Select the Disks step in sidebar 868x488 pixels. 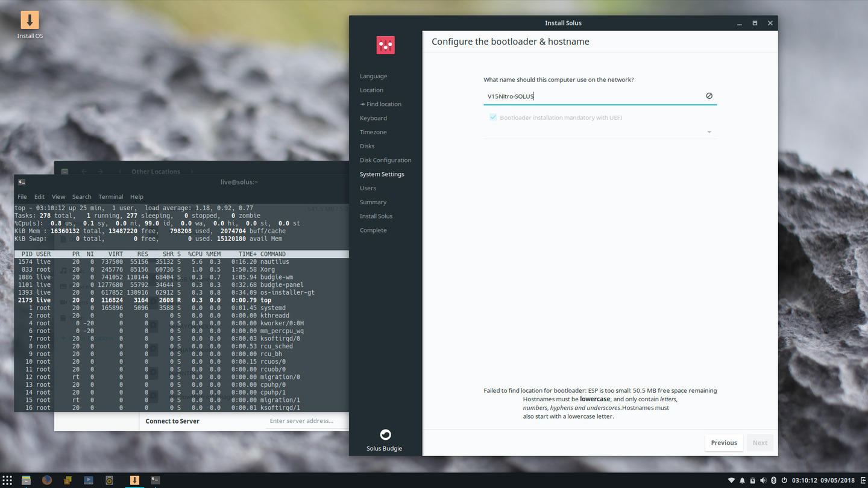click(x=367, y=146)
